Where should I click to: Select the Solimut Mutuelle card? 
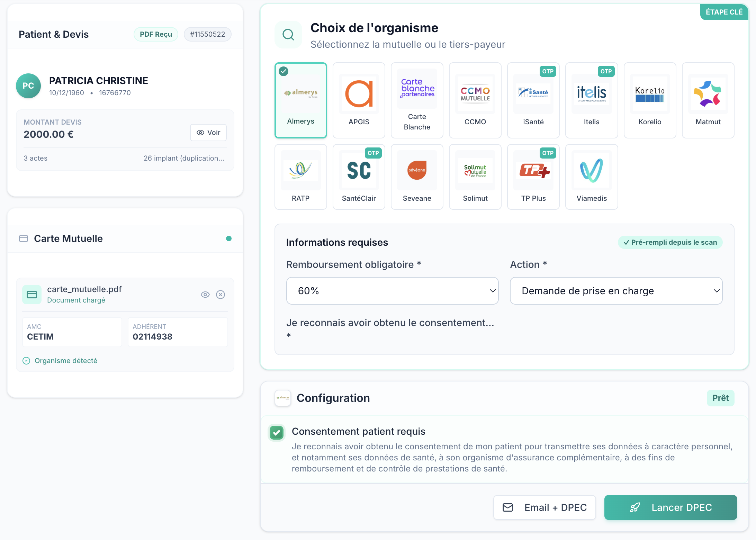click(x=475, y=177)
